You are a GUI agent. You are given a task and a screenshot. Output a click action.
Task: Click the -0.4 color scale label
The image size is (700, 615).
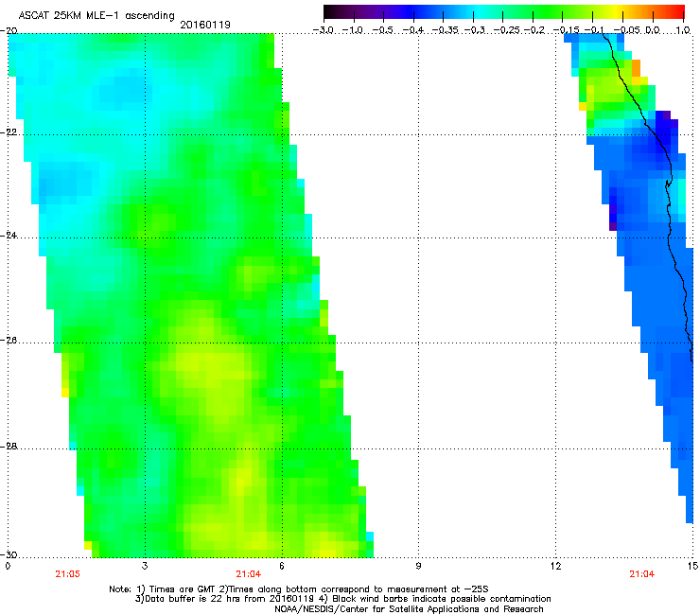pos(413,30)
